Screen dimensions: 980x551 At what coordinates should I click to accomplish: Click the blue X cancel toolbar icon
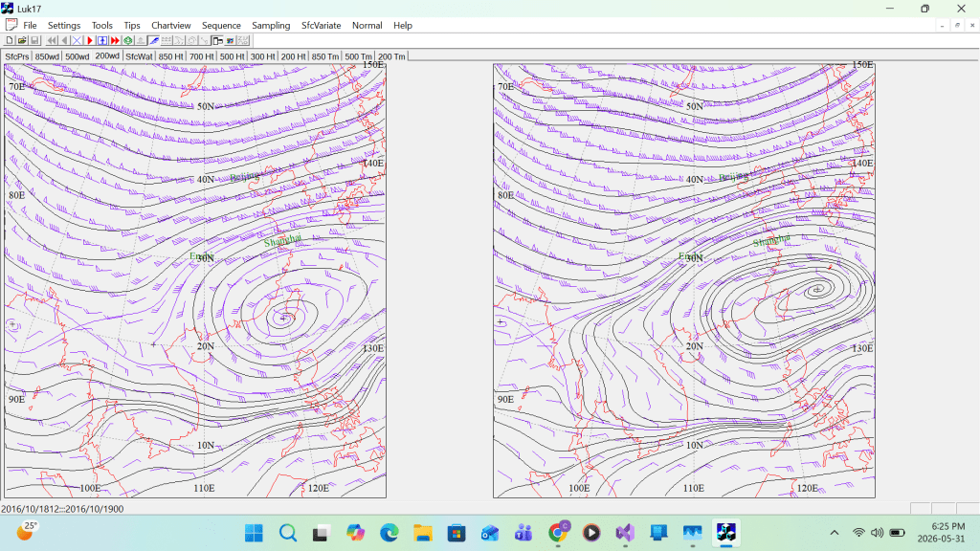point(77,40)
